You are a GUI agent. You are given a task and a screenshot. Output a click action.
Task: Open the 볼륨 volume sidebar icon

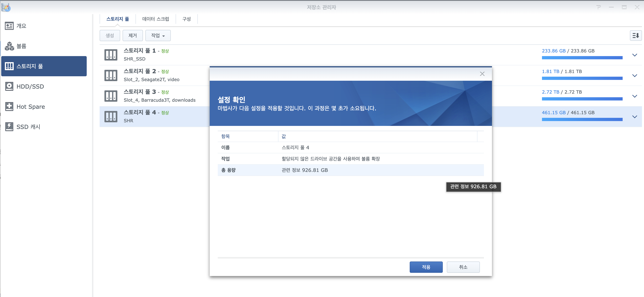pos(9,46)
